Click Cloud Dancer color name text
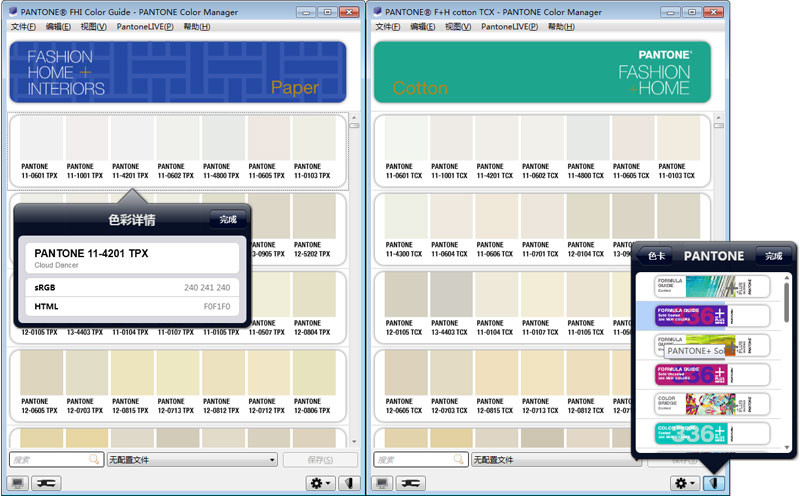The width and height of the screenshot is (800, 496). click(57, 265)
